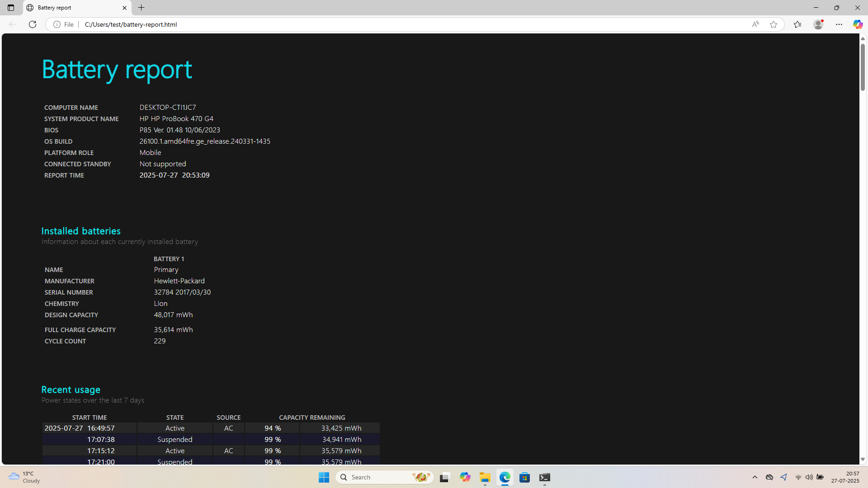868x488 pixels.
Task: Open File Explorer from the taskbar
Action: point(485,477)
